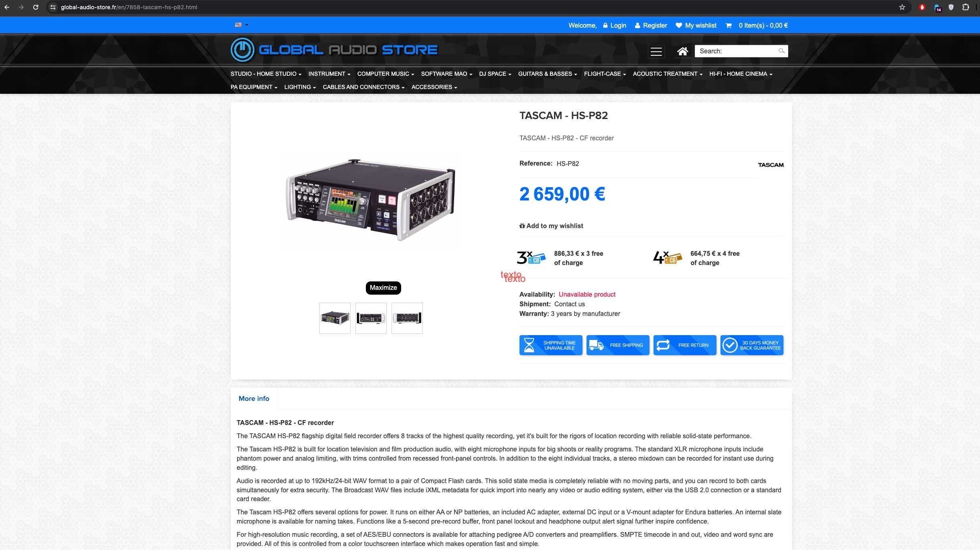This screenshot has width=980, height=550.
Task: Expand the ACOUSTIC TREATMENT menu
Action: pos(668,74)
